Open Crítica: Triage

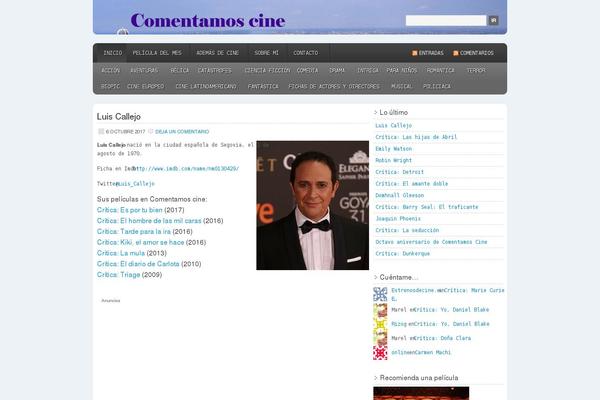pyautogui.click(x=118, y=274)
